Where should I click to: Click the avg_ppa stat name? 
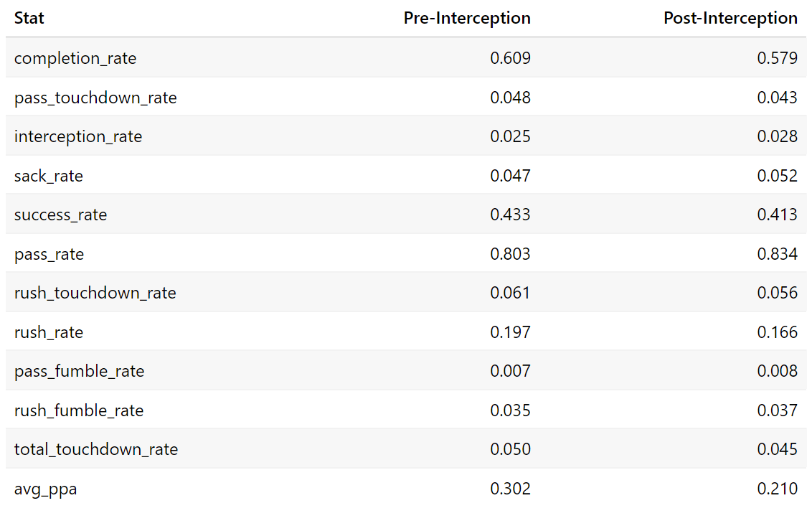tap(46, 489)
